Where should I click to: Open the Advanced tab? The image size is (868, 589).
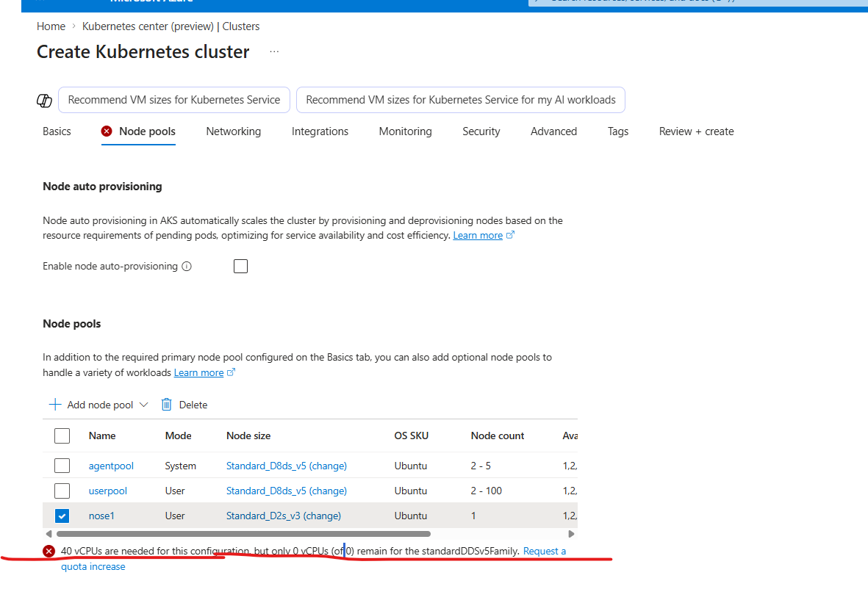pyautogui.click(x=553, y=131)
